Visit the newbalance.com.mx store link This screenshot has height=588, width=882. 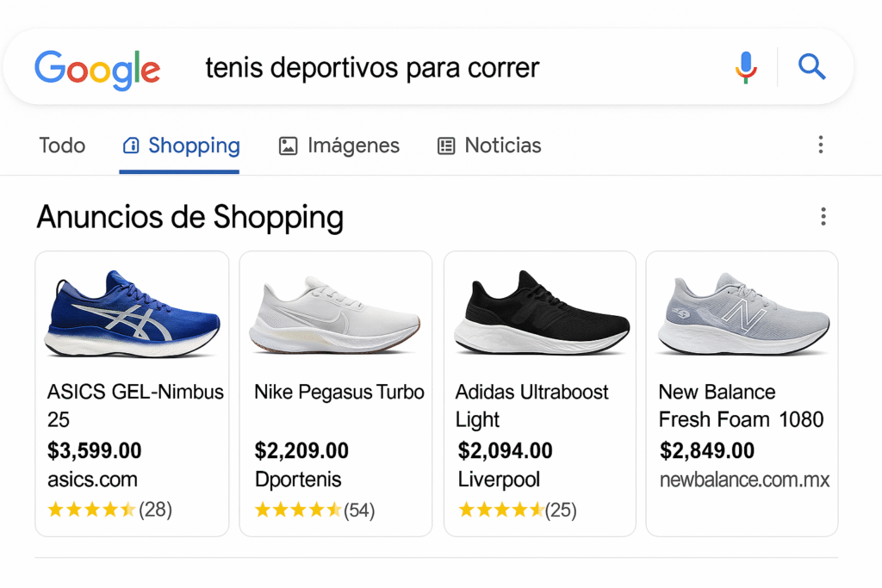tap(744, 480)
